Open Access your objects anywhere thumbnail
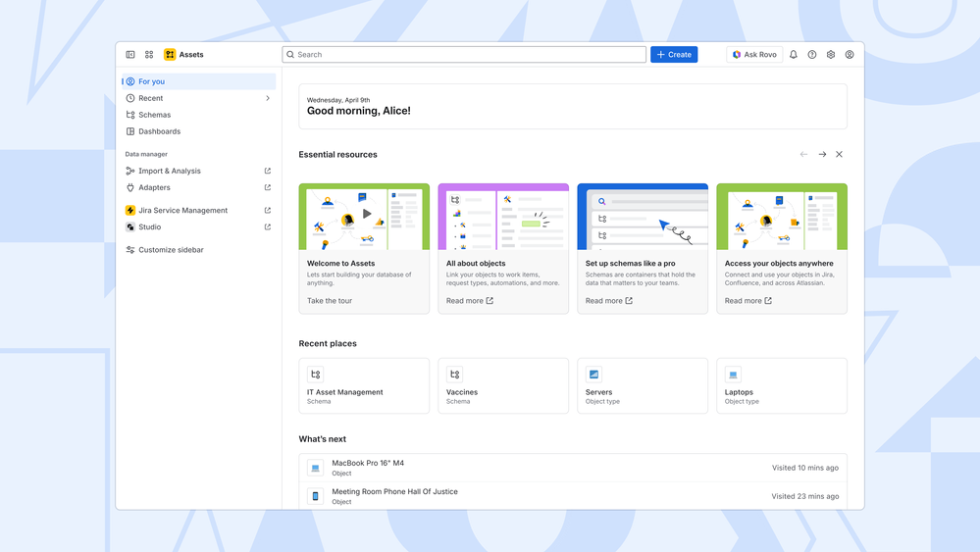 [782, 217]
